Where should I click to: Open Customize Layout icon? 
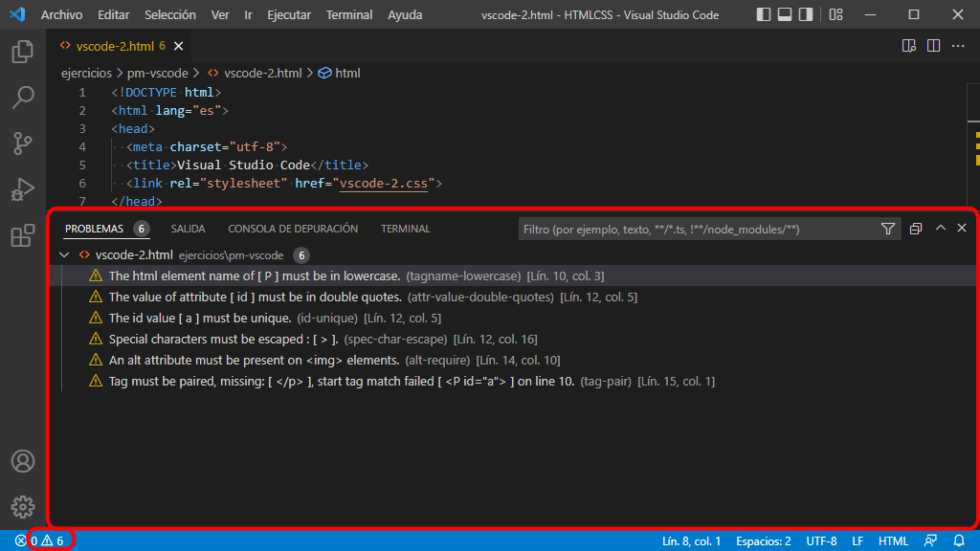tap(835, 14)
